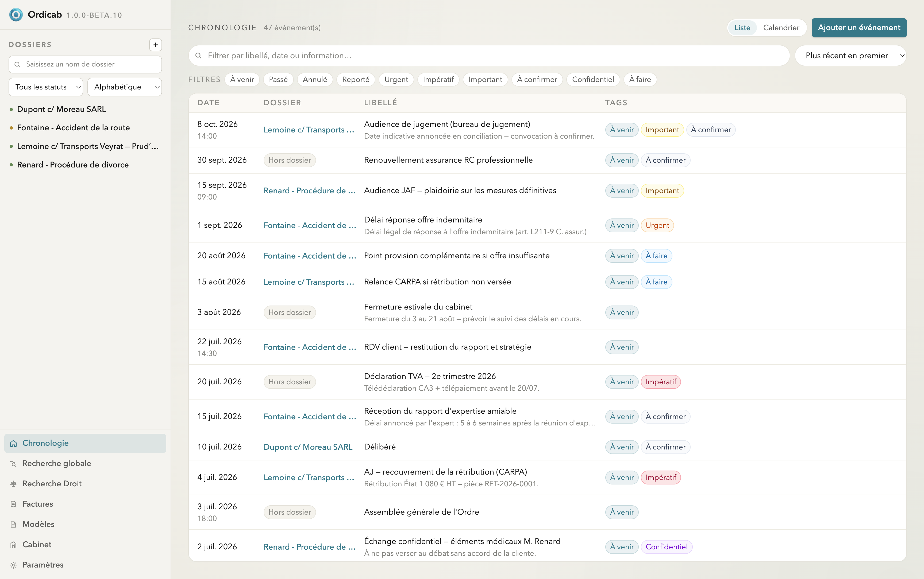Open the Modèles document icon
The height and width of the screenshot is (579, 924).
[13, 525]
